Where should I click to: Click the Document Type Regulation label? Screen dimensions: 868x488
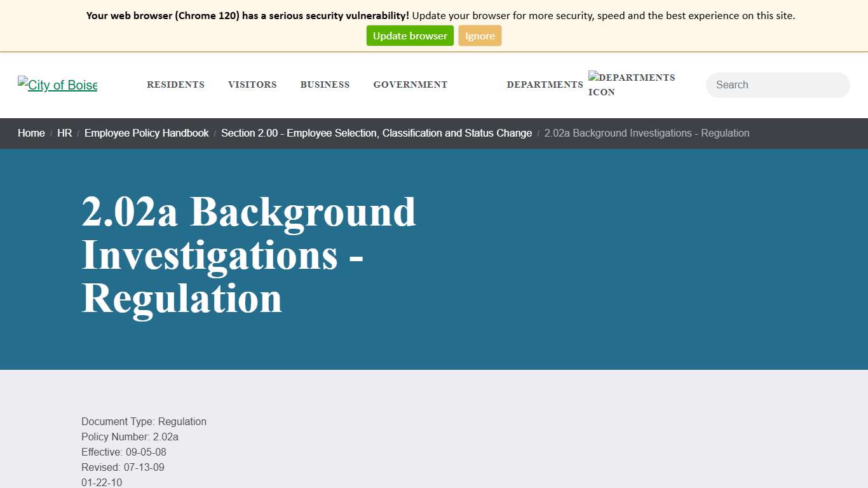point(144,421)
